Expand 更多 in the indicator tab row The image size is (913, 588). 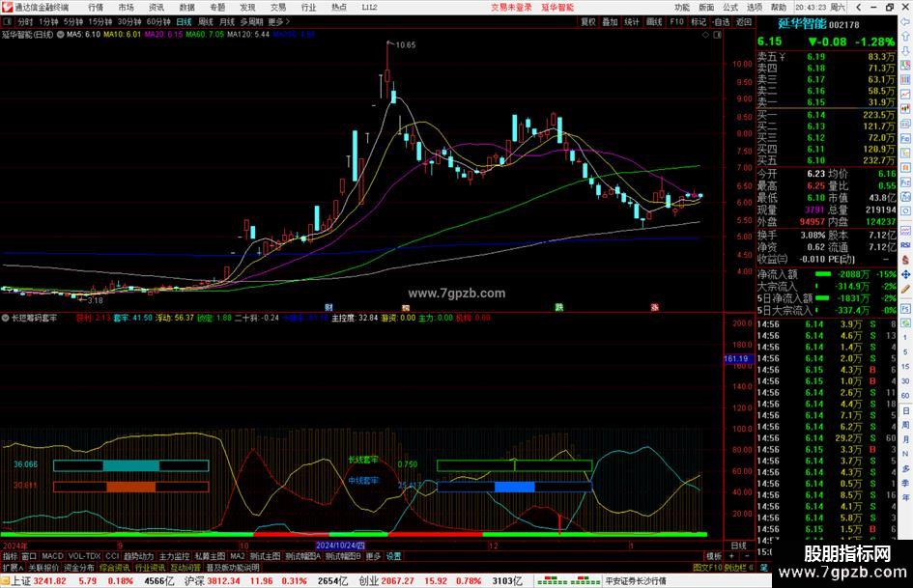pyautogui.click(x=373, y=556)
